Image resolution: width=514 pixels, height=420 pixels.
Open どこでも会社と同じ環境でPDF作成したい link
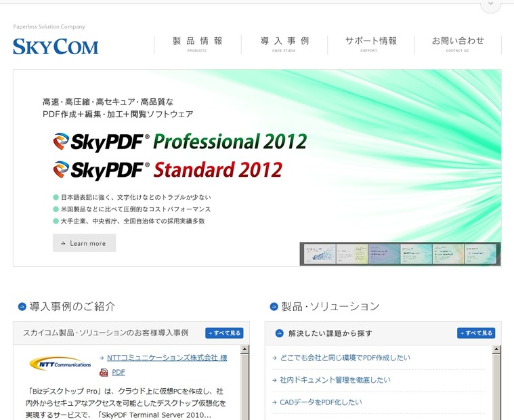tap(345, 358)
